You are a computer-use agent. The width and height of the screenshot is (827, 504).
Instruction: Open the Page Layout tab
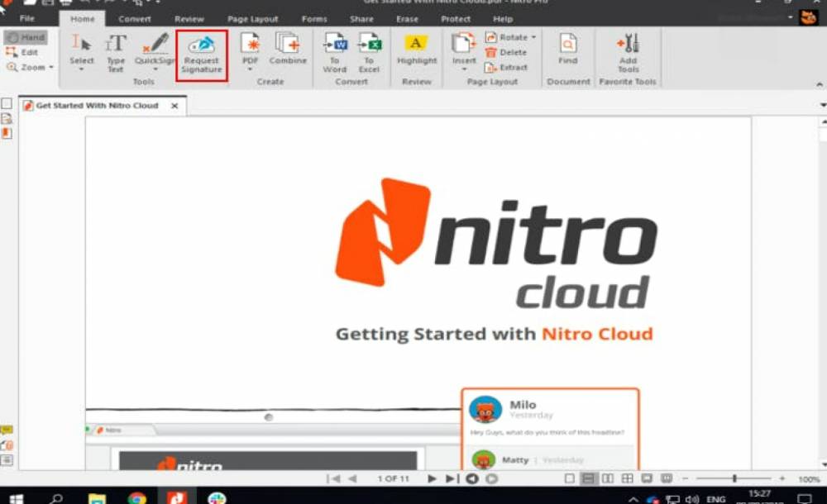pyautogui.click(x=252, y=19)
